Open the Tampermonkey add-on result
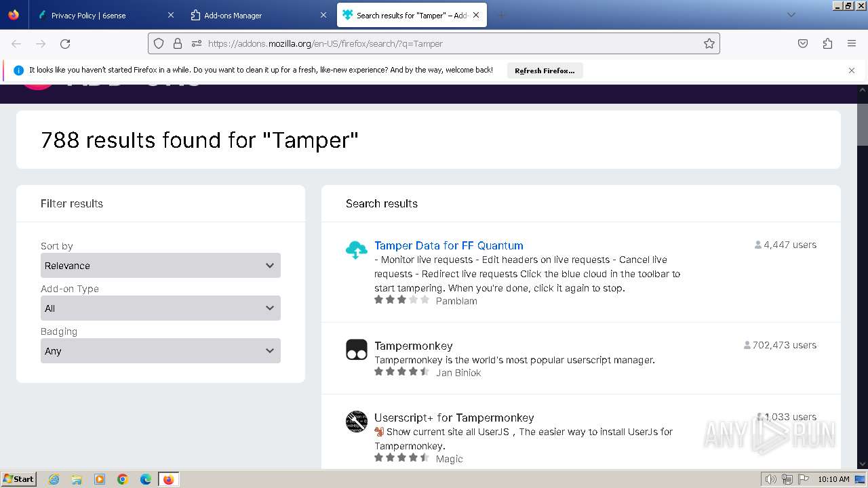The width and height of the screenshot is (868, 488). coord(414,346)
